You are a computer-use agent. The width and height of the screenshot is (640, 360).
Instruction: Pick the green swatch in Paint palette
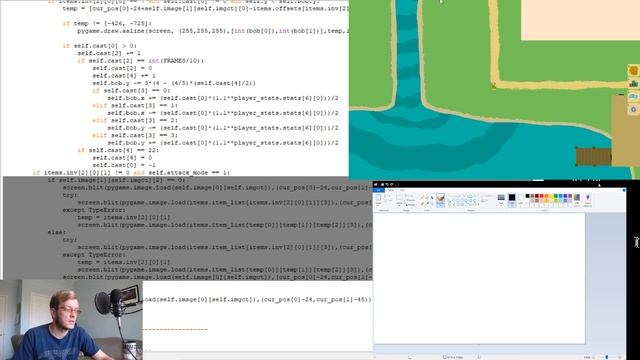(556, 196)
